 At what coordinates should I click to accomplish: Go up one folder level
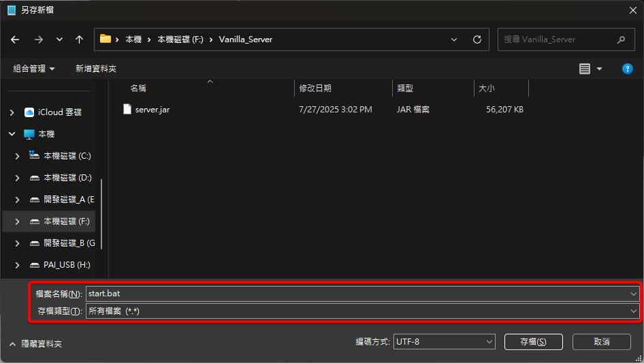[80, 40]
